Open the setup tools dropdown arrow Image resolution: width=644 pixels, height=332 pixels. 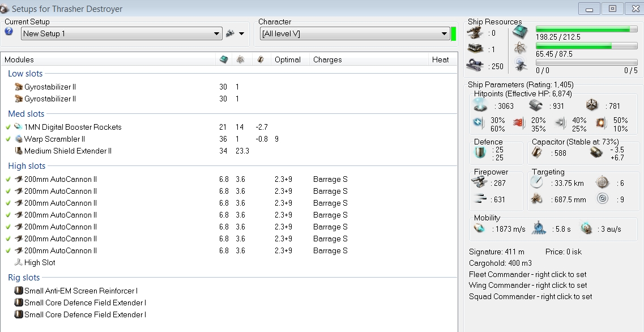coord(241,33)
